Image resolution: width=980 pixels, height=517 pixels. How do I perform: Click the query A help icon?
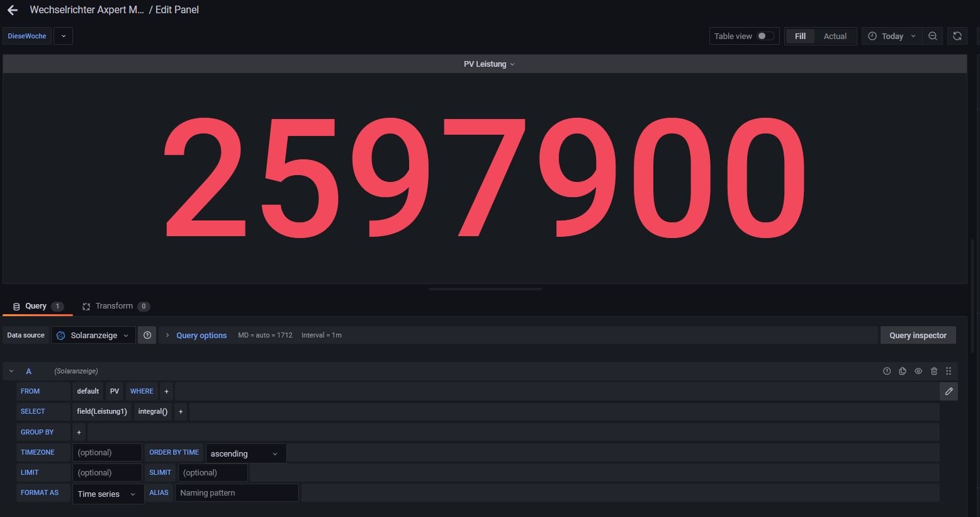pyautogui.click(x=887, y=371)
